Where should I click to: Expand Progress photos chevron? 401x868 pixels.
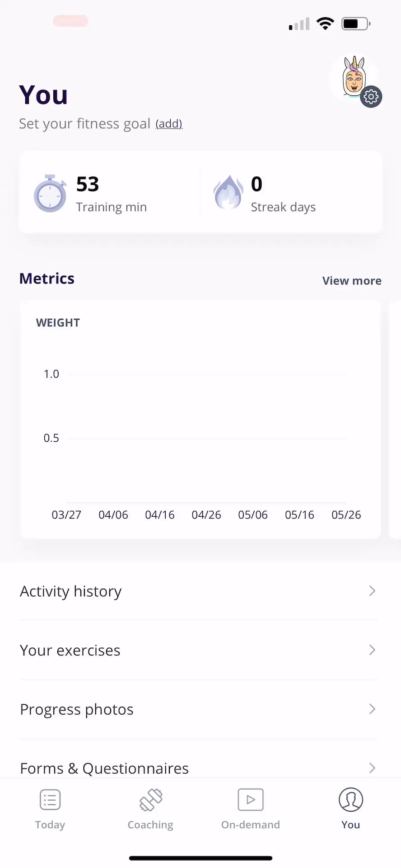pos(372,709)
